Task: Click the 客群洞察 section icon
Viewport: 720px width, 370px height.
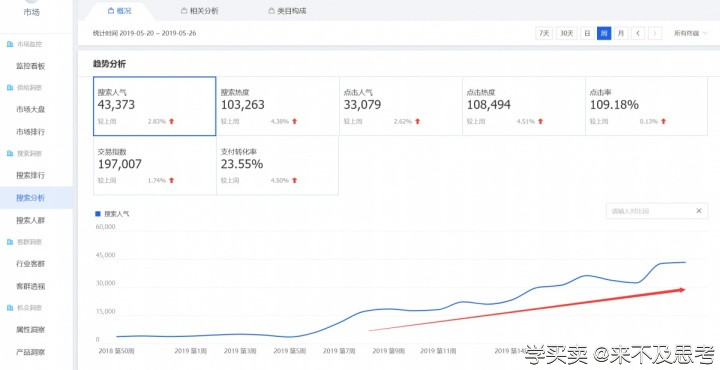Action: coord(10,242)
